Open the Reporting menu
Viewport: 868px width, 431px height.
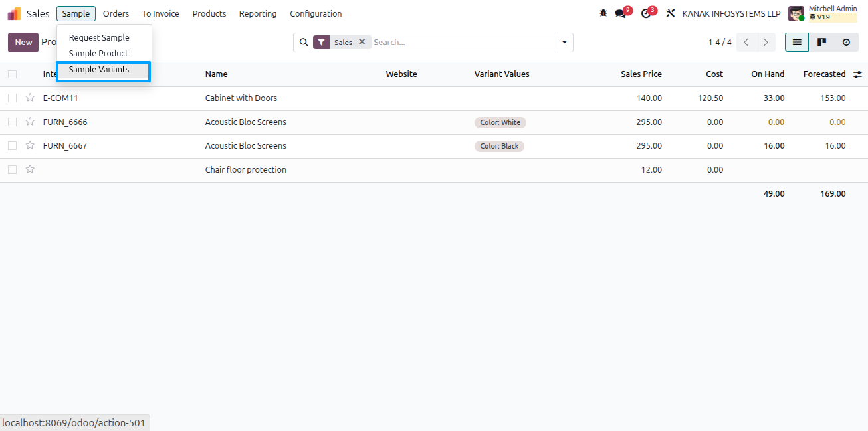point(258,13)
